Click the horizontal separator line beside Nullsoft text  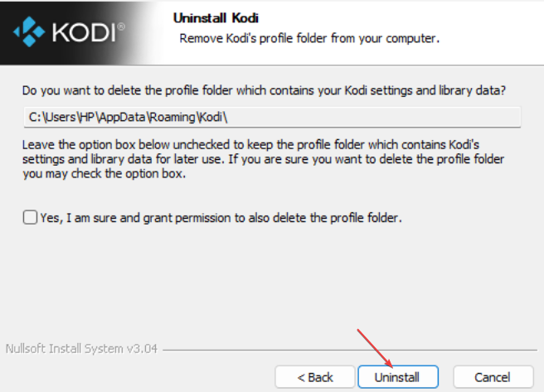click(350, 350)
